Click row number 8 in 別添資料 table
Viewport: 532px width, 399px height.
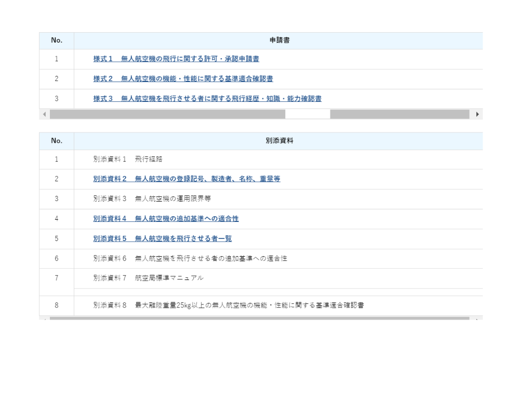tap(57, 305)
